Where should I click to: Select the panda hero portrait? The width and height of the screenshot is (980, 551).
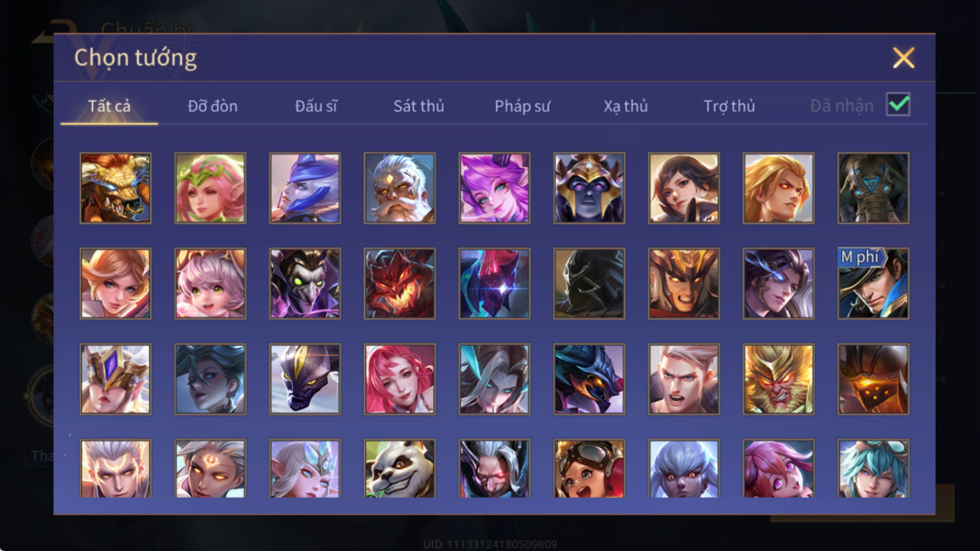[x=399, y=468]
